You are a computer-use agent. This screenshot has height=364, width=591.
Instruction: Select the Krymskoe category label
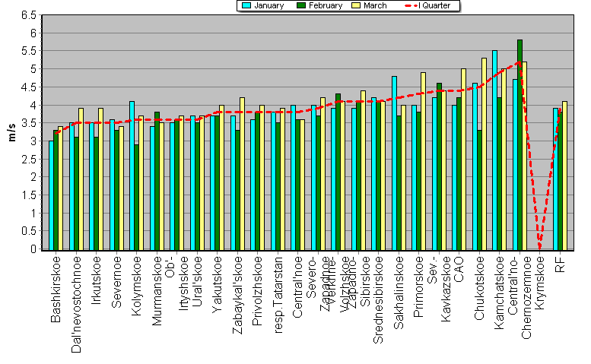pyautogui.click(x=540, y=283)
